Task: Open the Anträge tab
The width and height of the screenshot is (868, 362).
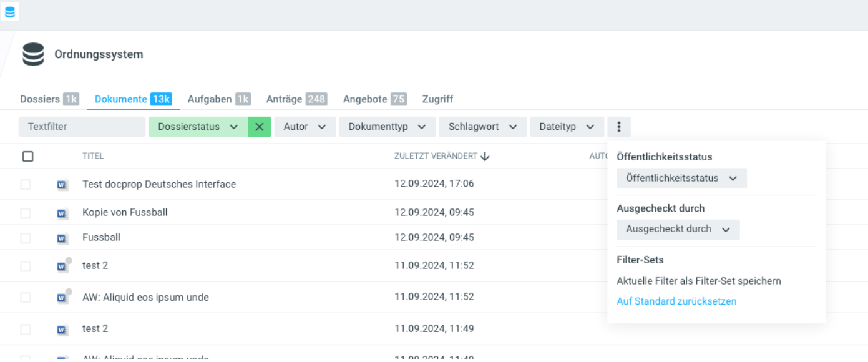Action: point(296,99)
